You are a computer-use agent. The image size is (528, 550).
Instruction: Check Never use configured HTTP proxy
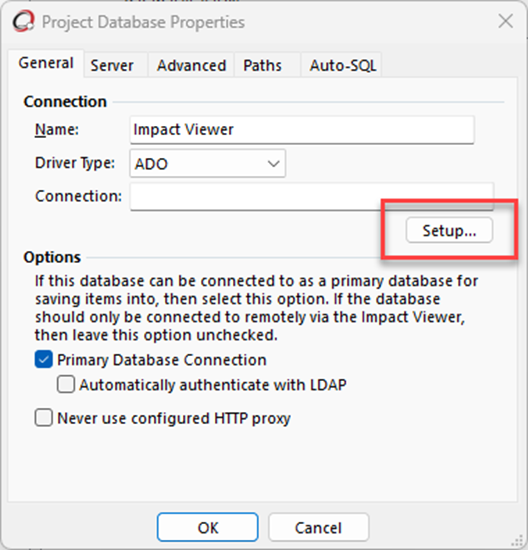[x=44, y=418]
